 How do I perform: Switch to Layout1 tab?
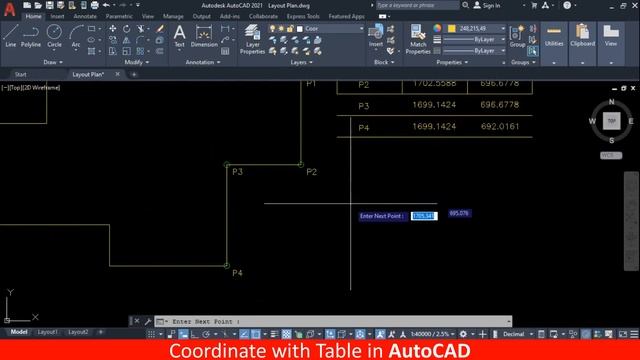coord(48,332)
